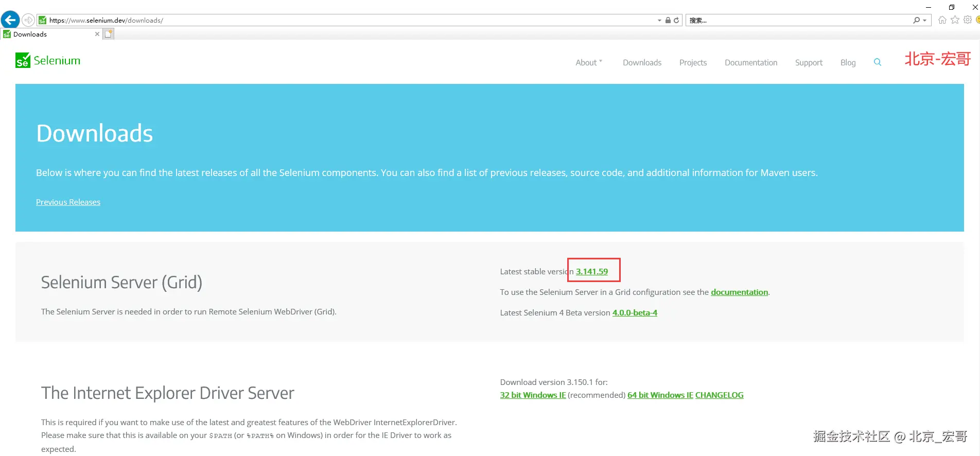The image size is (980, 456).
Task: Minimize the browser window
Action: click(928, 7)
